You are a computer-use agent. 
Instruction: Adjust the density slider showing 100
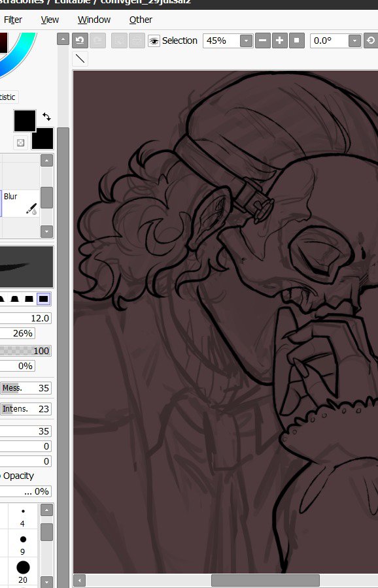26,351
